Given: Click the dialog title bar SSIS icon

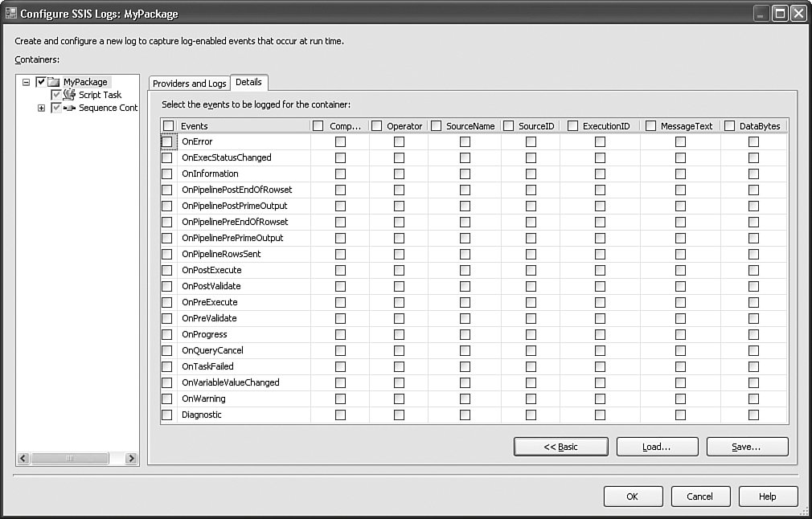Looking at the screenshot, I should pyautogui.click(x=11, y=13).
